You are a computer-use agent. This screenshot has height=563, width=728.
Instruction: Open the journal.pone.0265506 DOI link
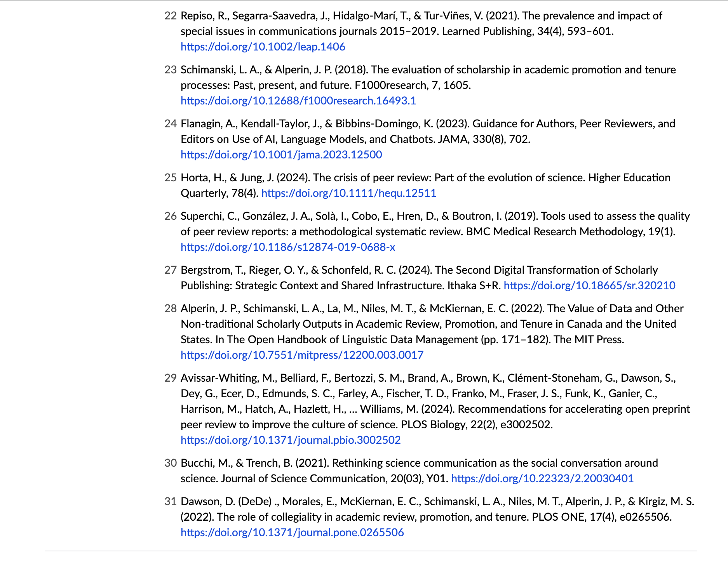click(x=292, y=533)
